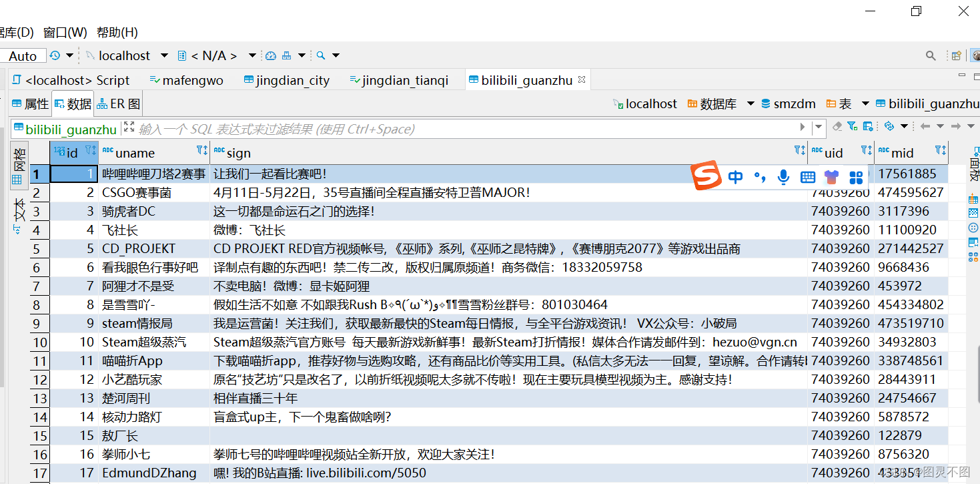Viewport: 980px width, 484px height.
Task: Open the dashboard gauge icon in toolbar
Action: click(x=271, y=55)
